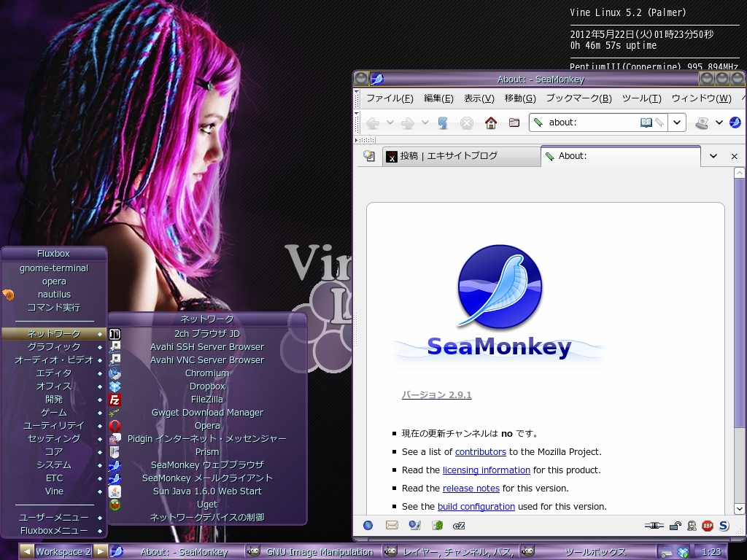
Task: Open a new tab with the tab bar icon
Action: point(369,156)
